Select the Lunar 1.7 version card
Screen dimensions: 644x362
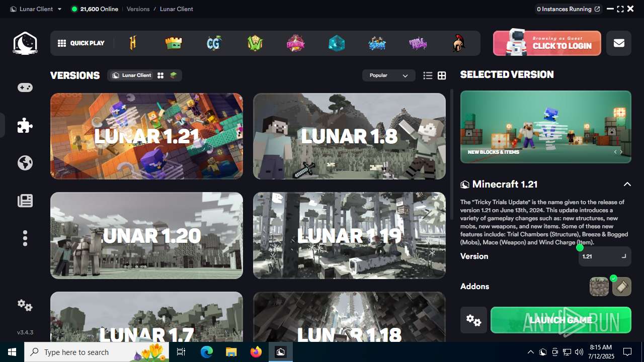146,317
